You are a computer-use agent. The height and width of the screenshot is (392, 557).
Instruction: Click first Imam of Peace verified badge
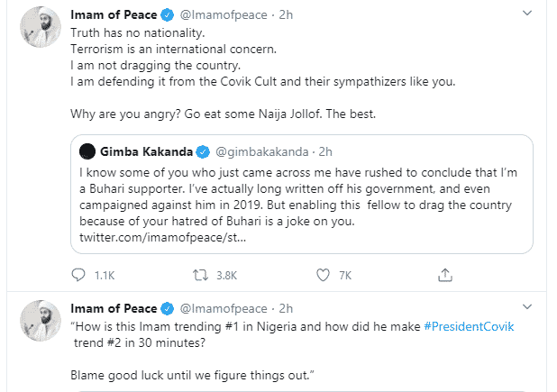point(168,15)
